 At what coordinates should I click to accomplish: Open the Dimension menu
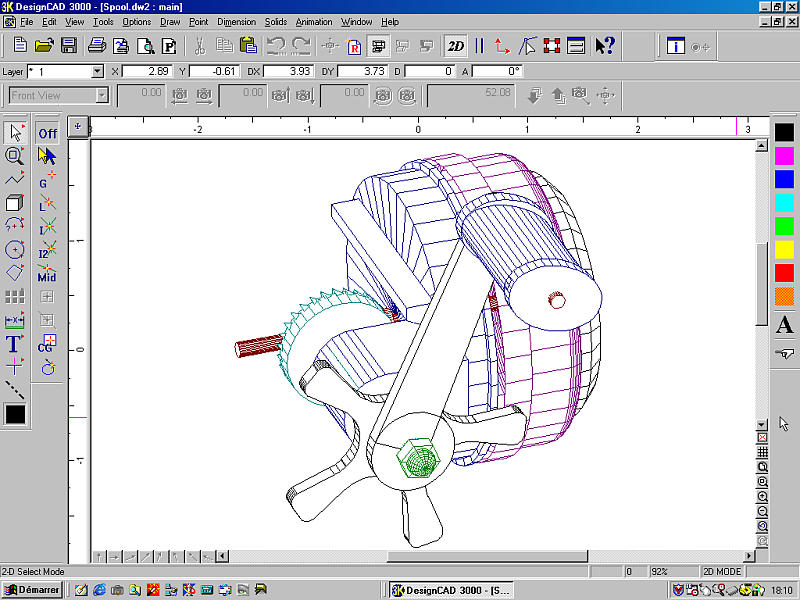tap(236, 21)
